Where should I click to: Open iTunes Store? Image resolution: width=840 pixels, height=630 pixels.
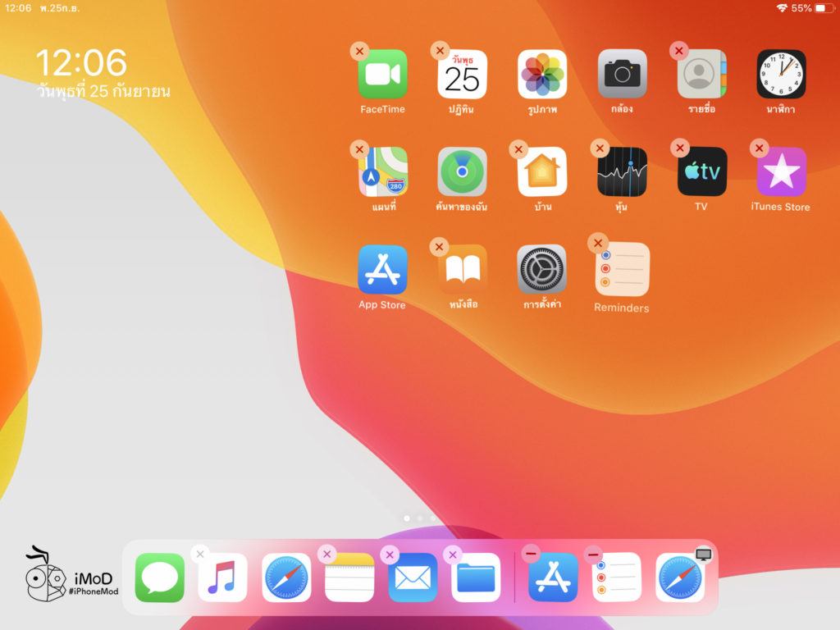779,174
